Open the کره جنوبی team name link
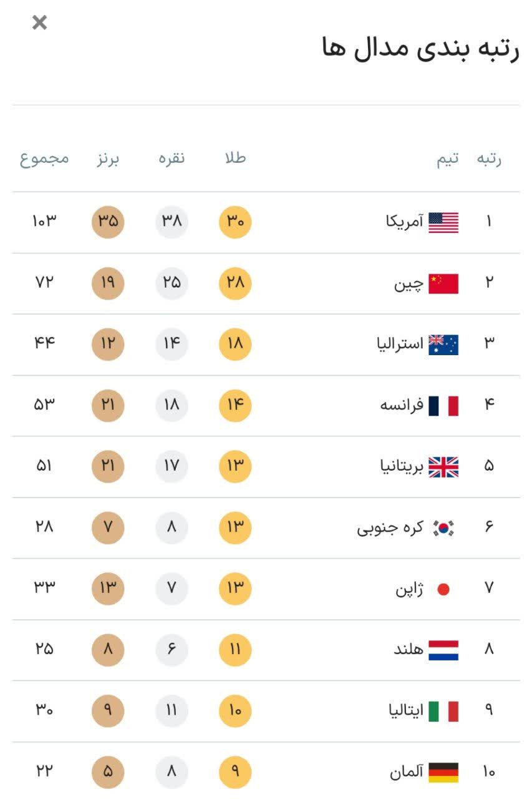This screenshot has width=532, height=799. (x=390, y=528)
